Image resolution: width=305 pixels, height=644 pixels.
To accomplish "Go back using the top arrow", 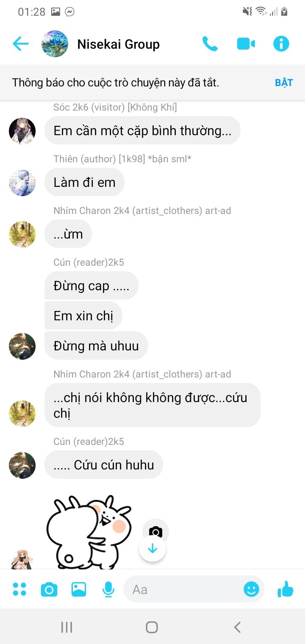I will [20, 44].
